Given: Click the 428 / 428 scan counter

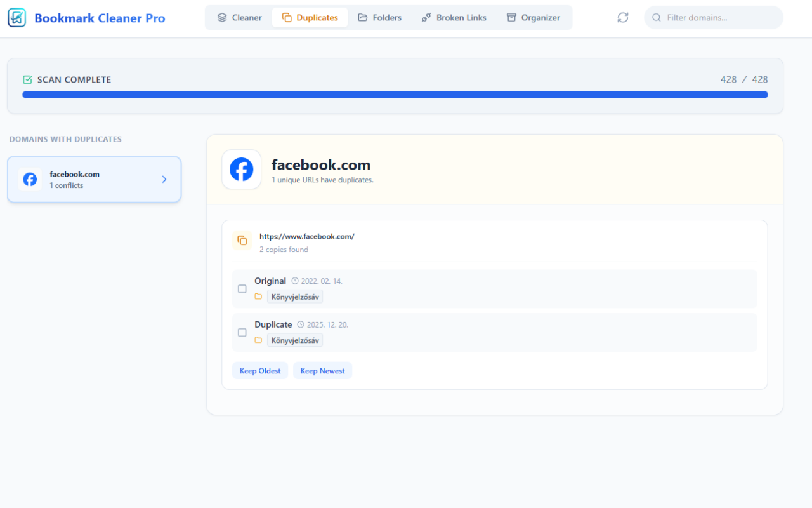Looking at the screenshot, I should [x=744, y=79].
